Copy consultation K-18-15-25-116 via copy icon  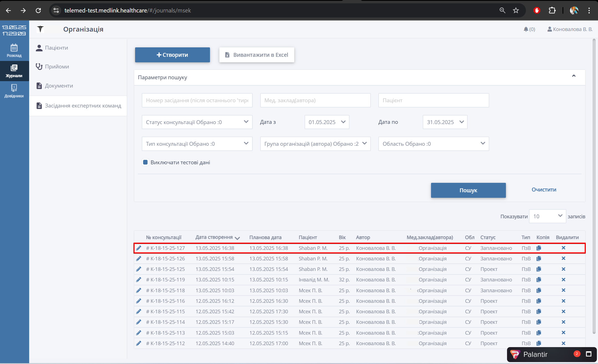(539, 301)
